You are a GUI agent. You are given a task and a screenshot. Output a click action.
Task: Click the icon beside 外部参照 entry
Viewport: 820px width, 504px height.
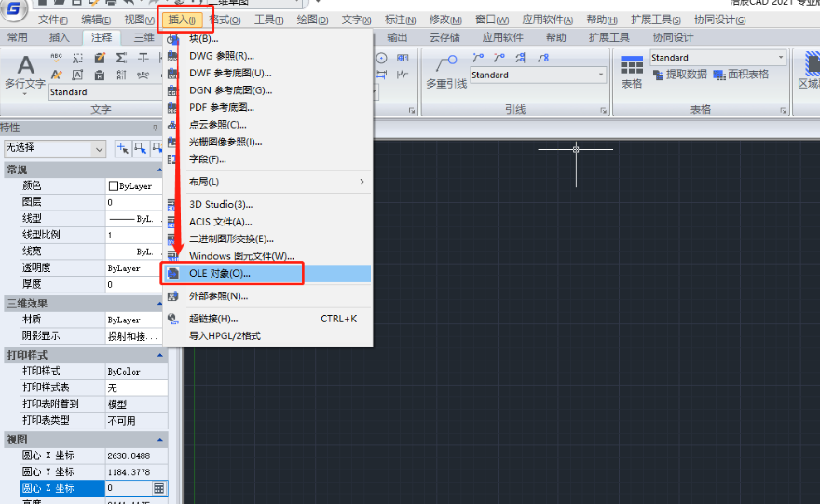pyautogui.click(x=173, y=296)
